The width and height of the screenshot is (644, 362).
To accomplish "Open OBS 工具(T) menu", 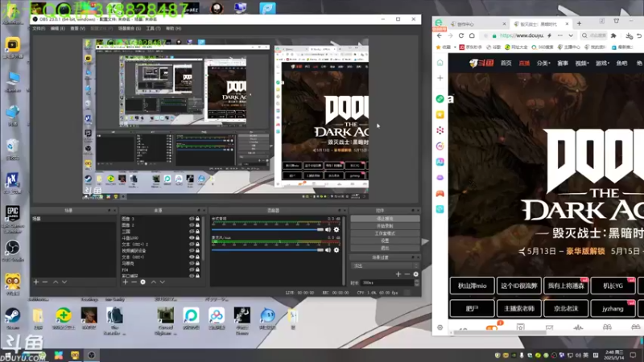I will click(153, 29).
